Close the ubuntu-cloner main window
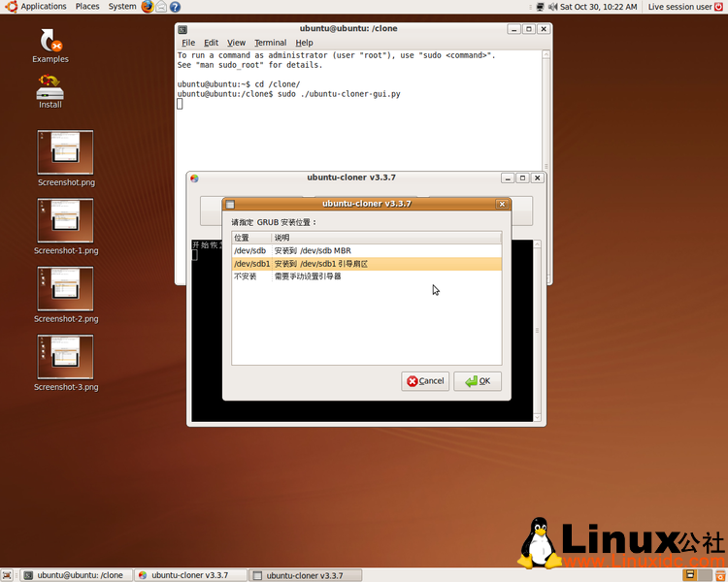This screenshot has width=728, height=582. 537,178
